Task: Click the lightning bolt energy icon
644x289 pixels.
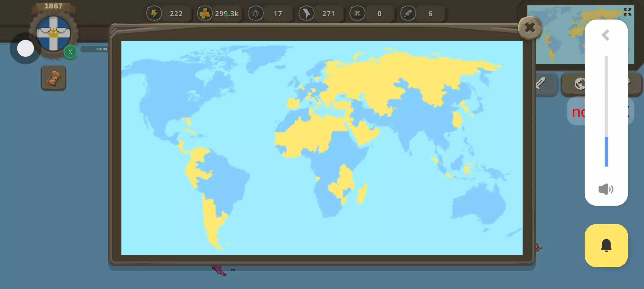Action: [154, 13]
